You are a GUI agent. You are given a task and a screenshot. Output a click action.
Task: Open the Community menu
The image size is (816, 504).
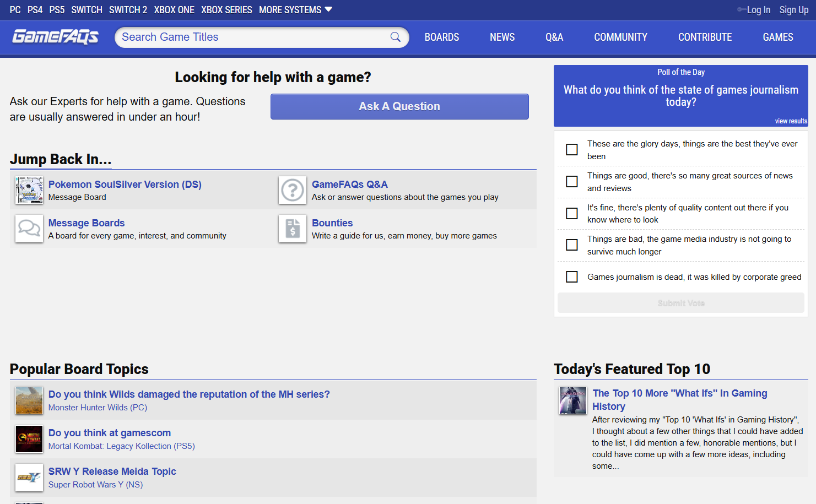(620, 37)
